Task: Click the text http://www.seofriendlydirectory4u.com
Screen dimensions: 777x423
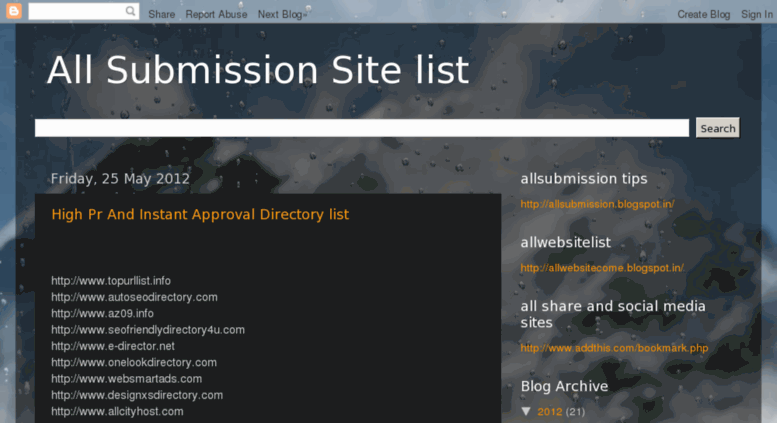Action: point(148,330)
